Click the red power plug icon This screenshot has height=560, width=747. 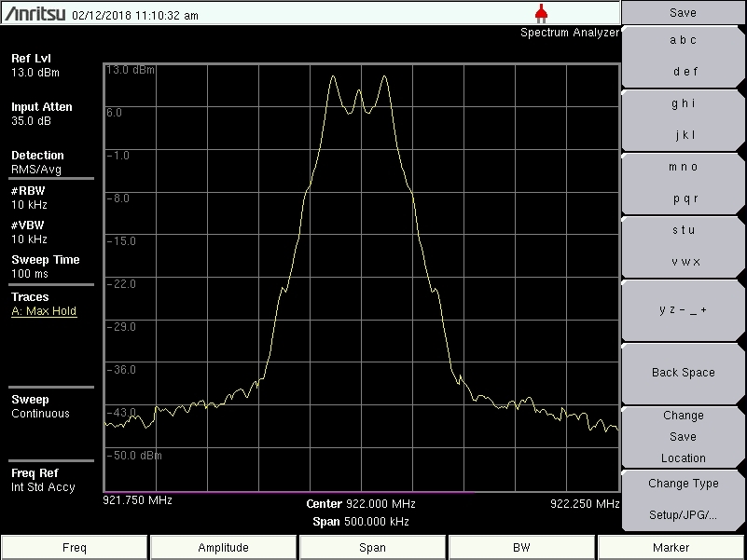(x=541, y=13)
